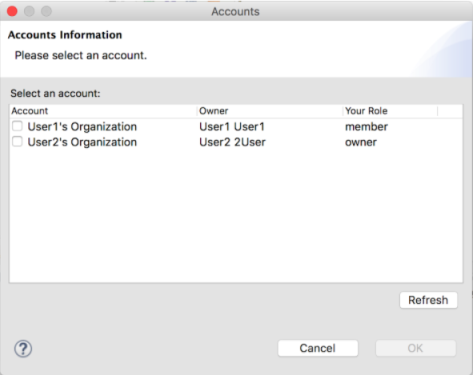
Task: Click the "member" role cell
Action: [x=366, y=127]
